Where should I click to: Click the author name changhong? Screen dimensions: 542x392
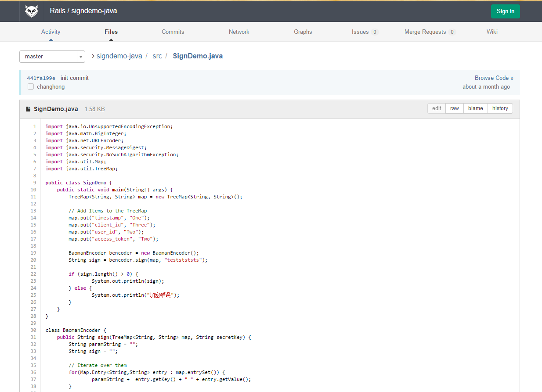pyautogui.click(x=51, y=86)
